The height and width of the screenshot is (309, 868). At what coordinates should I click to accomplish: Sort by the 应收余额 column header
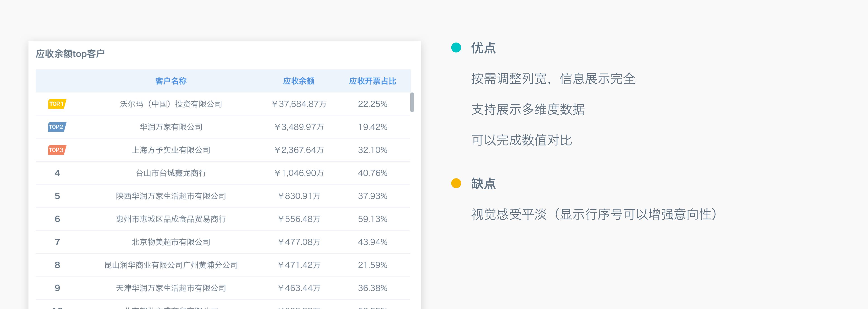click(x=299, y=81)
